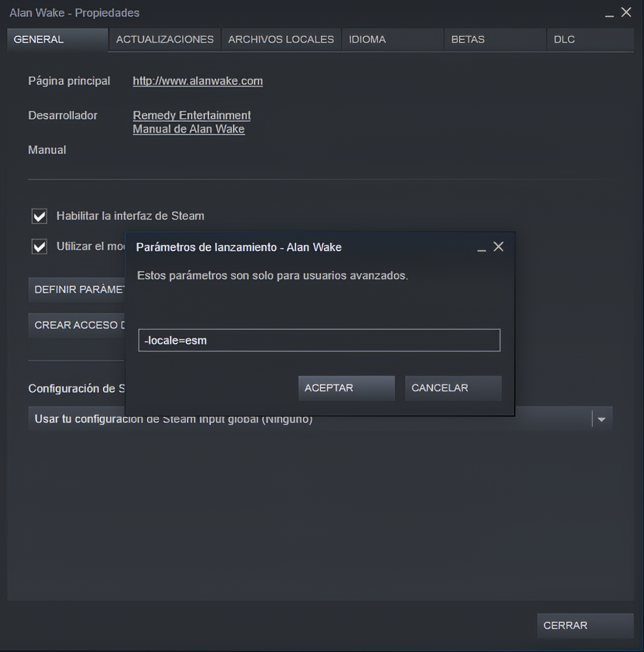This screenshot has height=652, width=644.
Task: Switch to the GENERAL tab
Action: 58,40
